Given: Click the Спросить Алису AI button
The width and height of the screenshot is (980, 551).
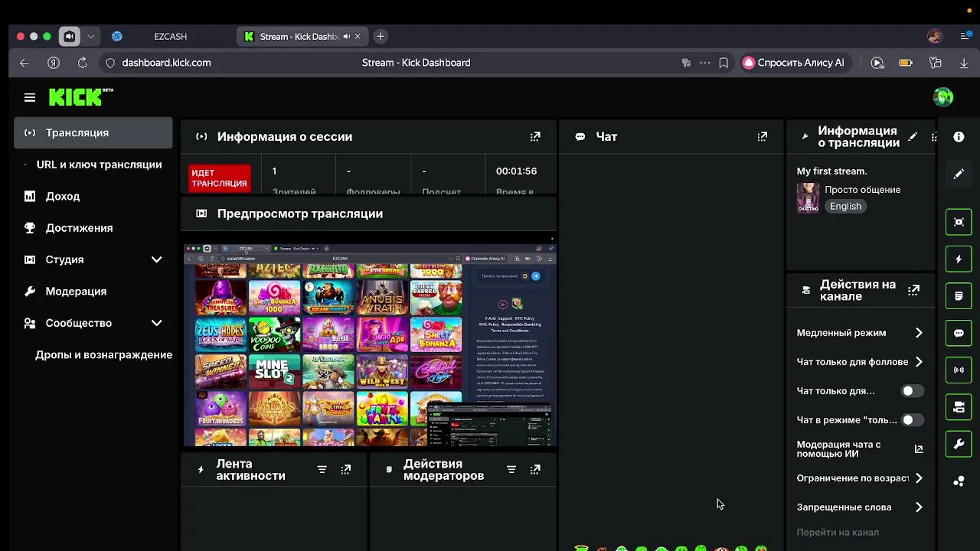Looking at the screenshot, I should click(x=794, y=63).
